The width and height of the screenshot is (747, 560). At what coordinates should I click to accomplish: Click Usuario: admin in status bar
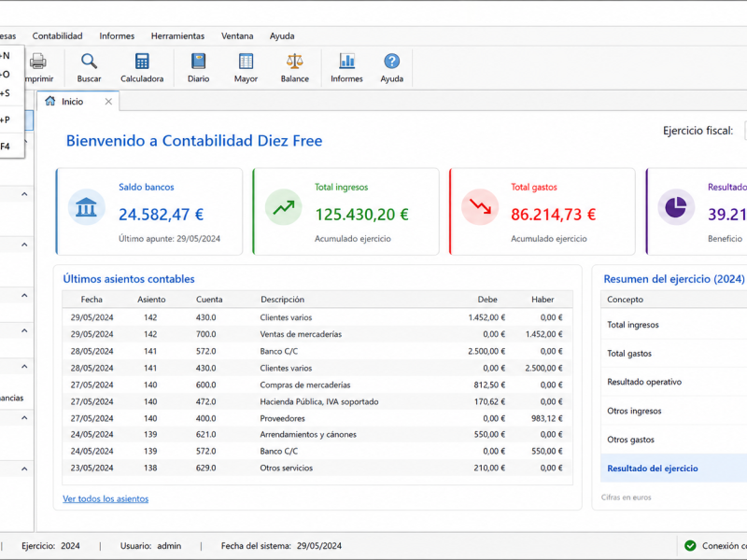click(x=150, y=546)
